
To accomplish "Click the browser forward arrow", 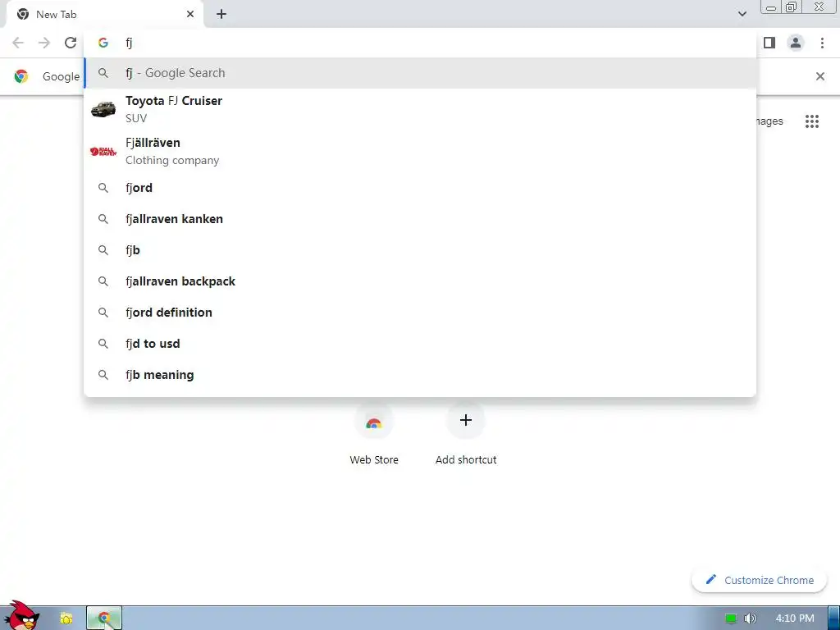I will [44, 43].
